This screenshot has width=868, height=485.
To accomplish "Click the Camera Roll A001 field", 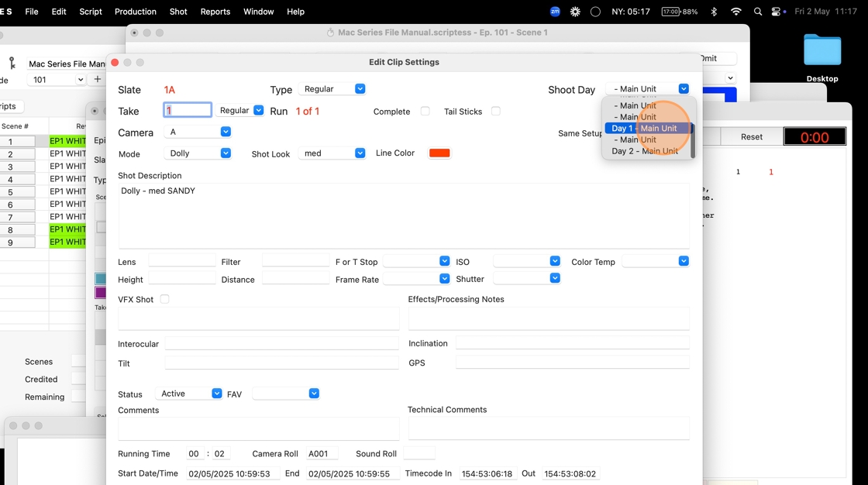I will [322, 453].
